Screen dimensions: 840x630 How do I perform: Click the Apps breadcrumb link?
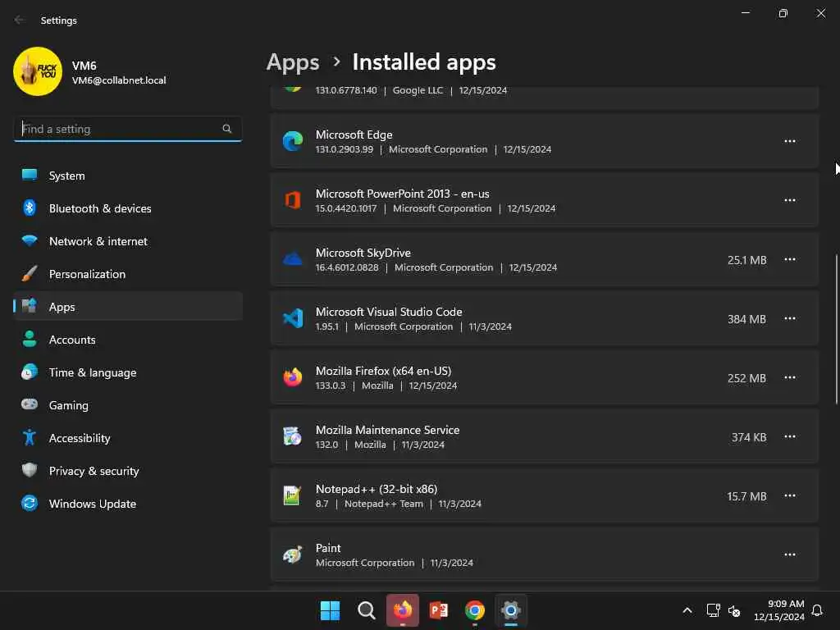pyautogui.click(x=293, y=62)
